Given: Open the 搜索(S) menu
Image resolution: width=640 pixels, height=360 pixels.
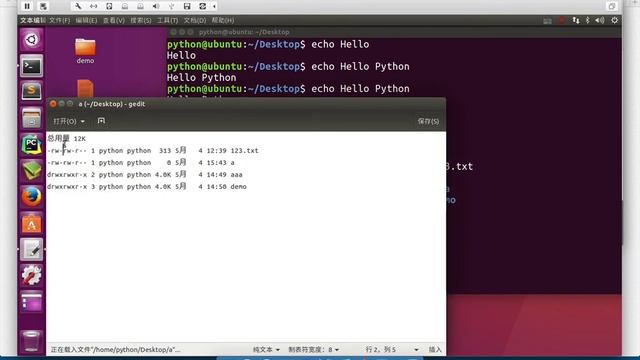Looking at the screenshot, I should point(141,20).
